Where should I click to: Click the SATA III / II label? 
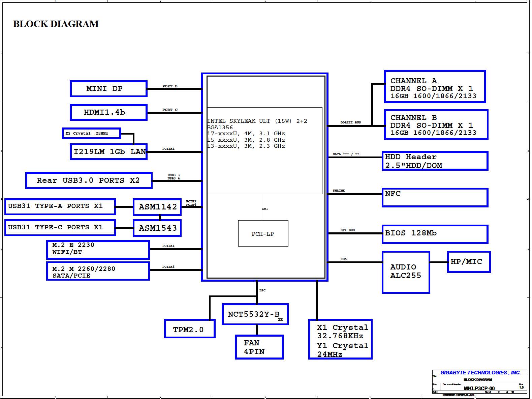point(346,154)
